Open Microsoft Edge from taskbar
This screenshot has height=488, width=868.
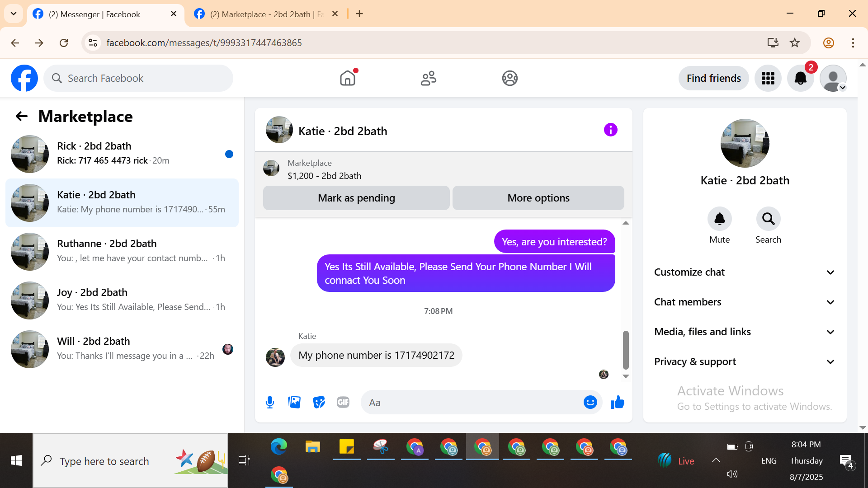pos(279,447)
